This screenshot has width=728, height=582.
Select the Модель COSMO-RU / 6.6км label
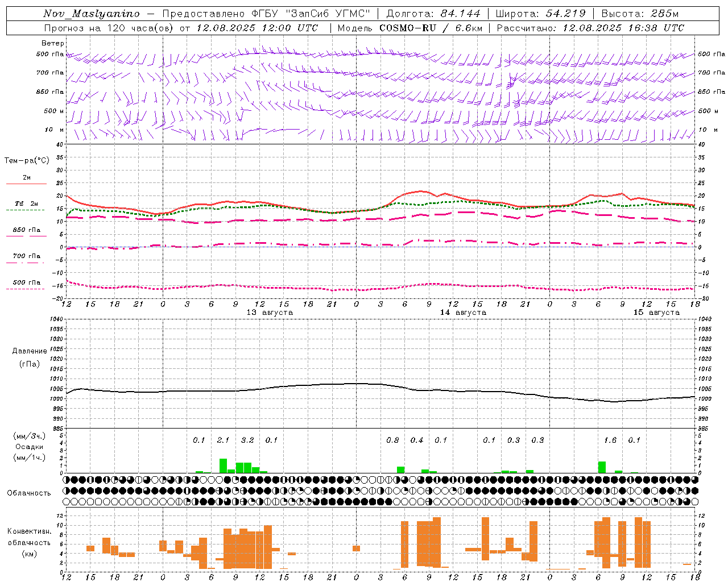tap(410, 28)
